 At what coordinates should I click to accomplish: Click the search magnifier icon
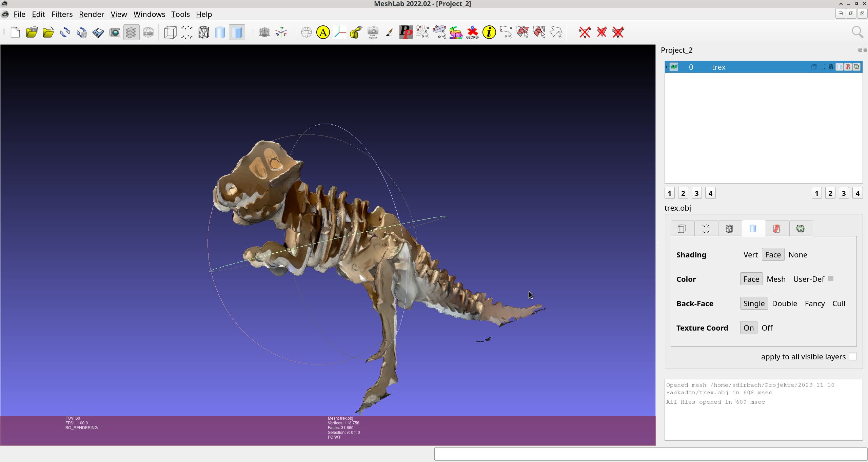pyautogui.click(x=857, y=33)
